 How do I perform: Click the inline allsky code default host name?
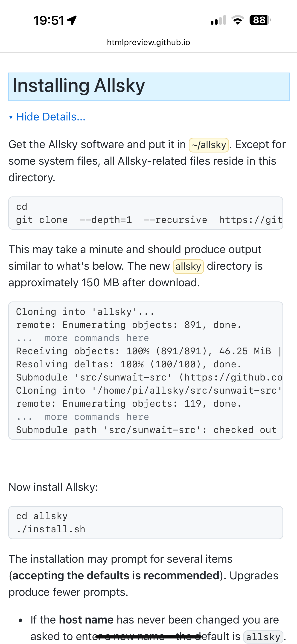point(263,637)
